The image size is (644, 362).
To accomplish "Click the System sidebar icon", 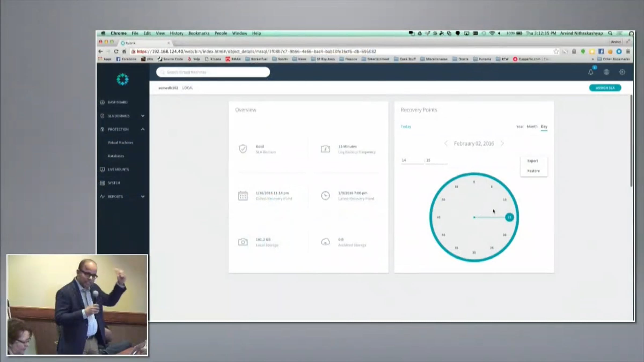I will point(102,183).
